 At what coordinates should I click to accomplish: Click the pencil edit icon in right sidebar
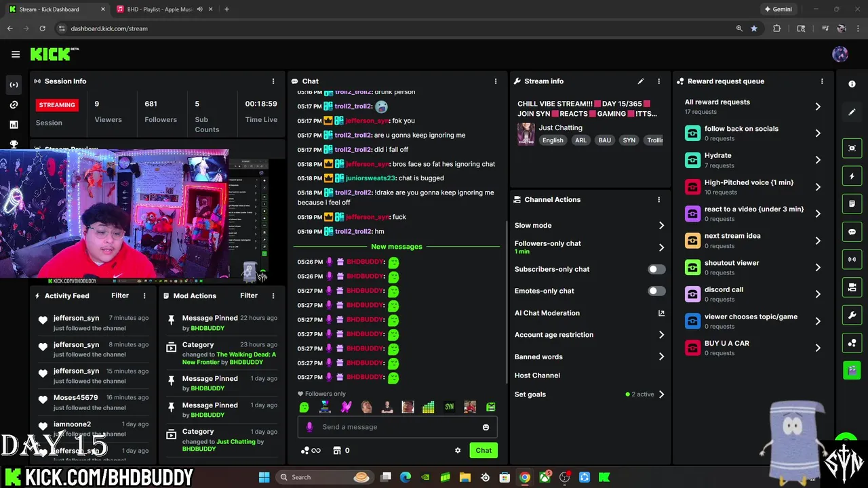click(x=852, y=112)
